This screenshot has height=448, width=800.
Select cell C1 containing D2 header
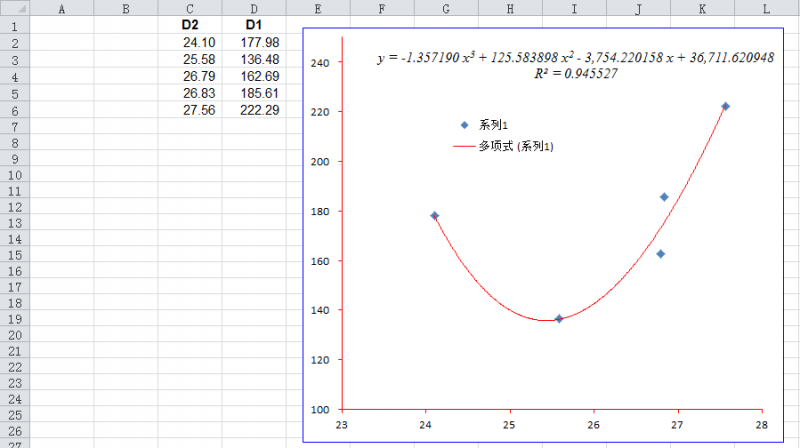(190, 25)
